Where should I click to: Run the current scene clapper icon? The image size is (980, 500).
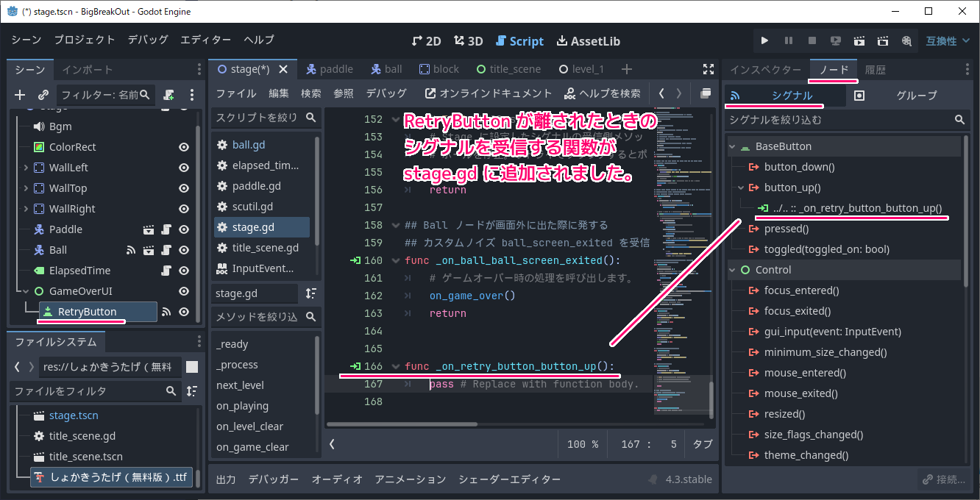(x=859, y=40)
